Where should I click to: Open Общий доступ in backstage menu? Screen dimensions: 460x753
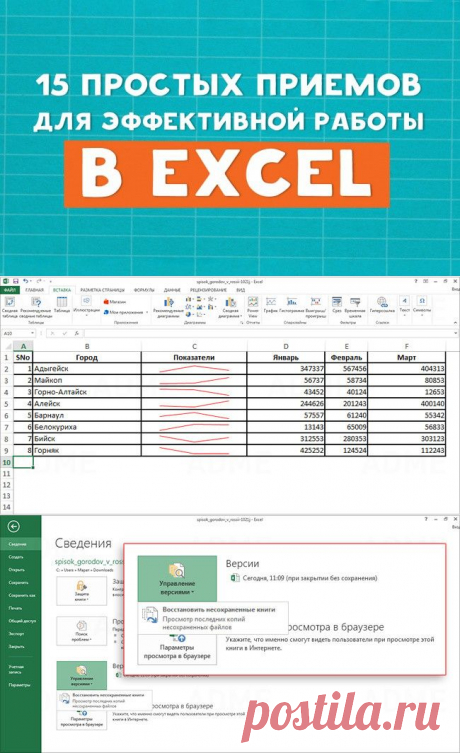tap(23, 621)
